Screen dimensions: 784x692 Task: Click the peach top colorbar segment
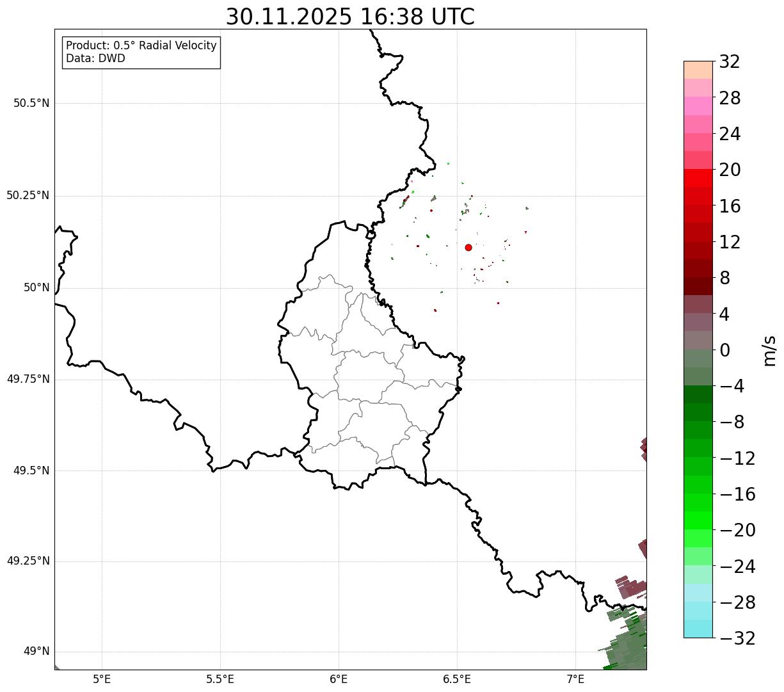tap(698, 70)
